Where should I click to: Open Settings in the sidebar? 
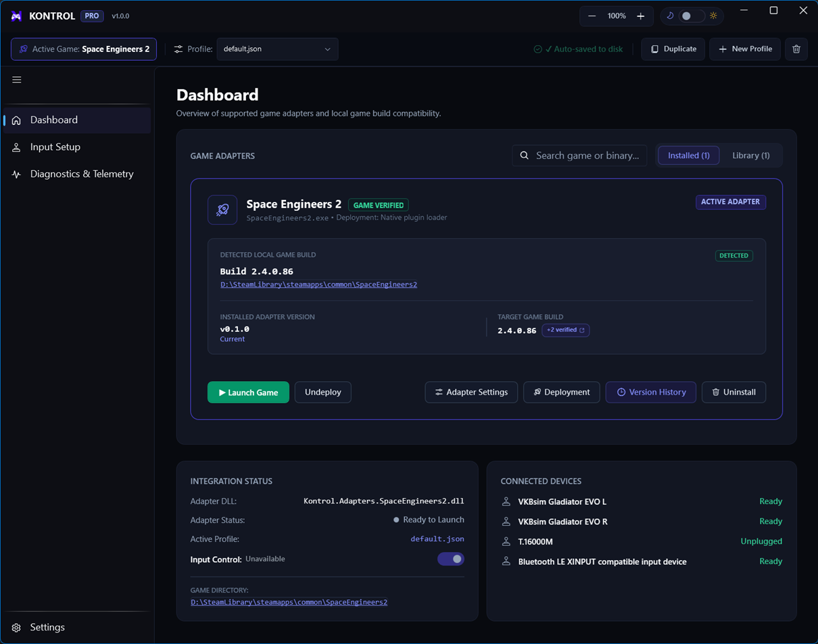coord(77,627)
